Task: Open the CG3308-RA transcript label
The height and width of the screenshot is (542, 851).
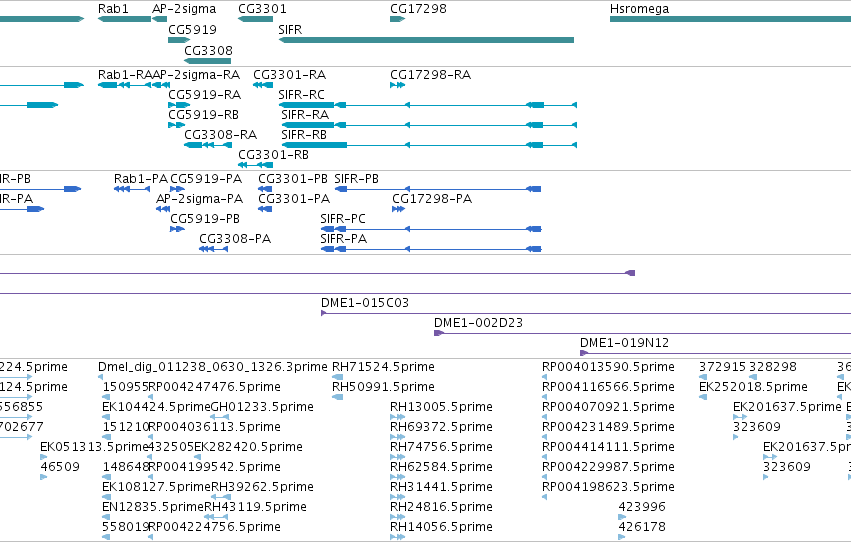Action: point(220,135)
